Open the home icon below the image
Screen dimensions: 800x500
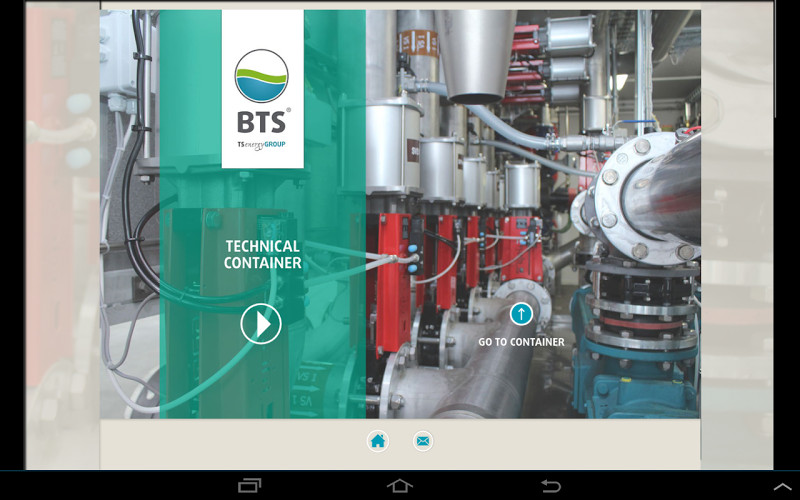tap(378, 441)
